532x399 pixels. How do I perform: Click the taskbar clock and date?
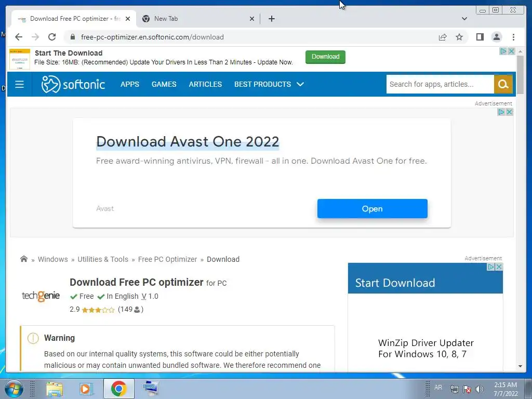[x=506, y=389]
